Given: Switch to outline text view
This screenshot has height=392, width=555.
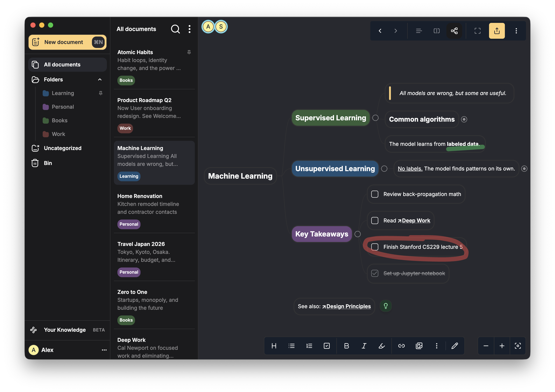Looking at the screenshot, I should coord(419,31).
